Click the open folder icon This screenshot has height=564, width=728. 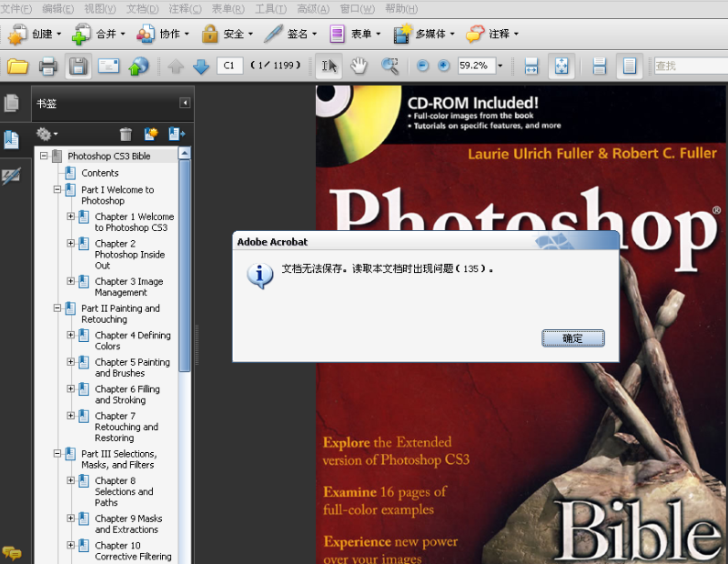(x=17, y=66)
